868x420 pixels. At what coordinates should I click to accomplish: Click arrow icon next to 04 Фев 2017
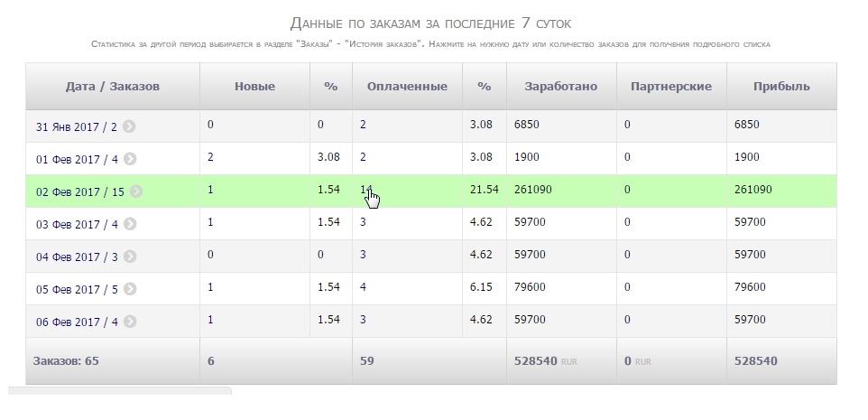tap(130, 257)
